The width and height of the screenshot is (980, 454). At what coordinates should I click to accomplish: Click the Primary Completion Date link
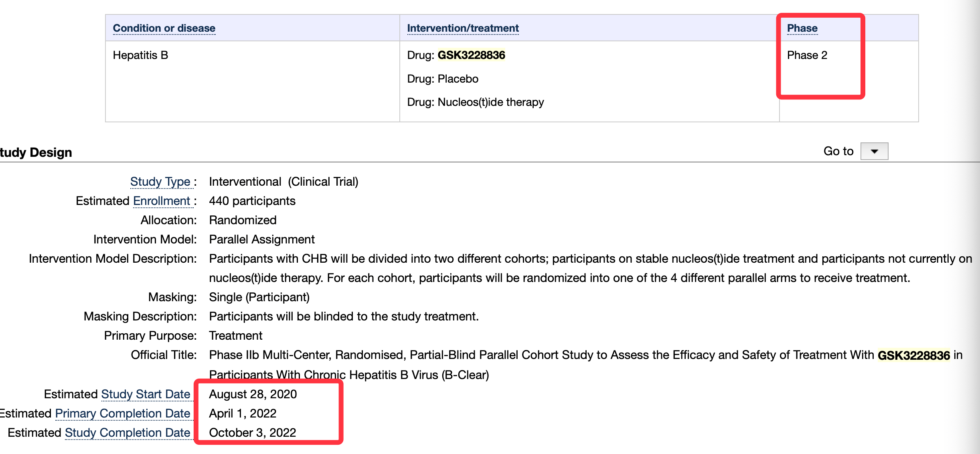pyautogui.click(x=123, y=413)
